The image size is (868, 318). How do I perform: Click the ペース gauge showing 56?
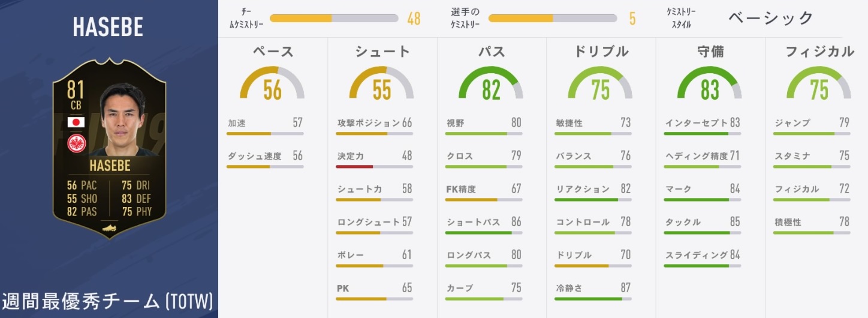pos(272,84)
